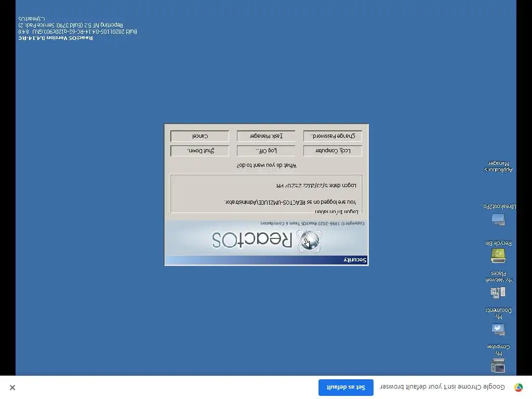Open Change Password option
Screen dimensions: 532x399
pyautogui.click(x=332, y=136)
